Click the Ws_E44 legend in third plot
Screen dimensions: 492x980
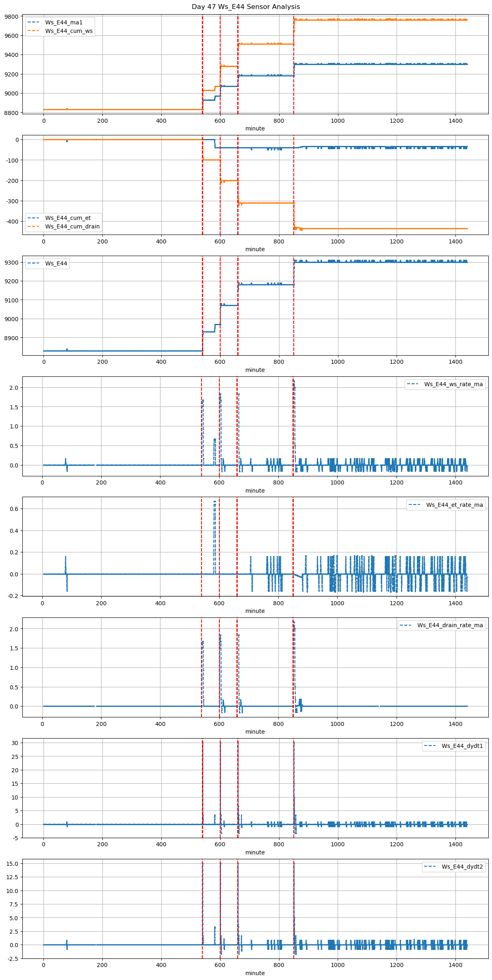(x=56, y=263)
